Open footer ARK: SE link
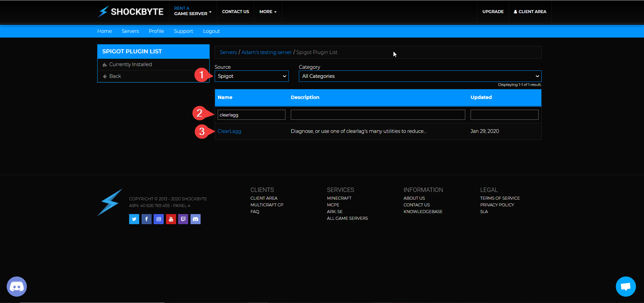The width and height of the screenshot is (644, 303). point(335,212)
